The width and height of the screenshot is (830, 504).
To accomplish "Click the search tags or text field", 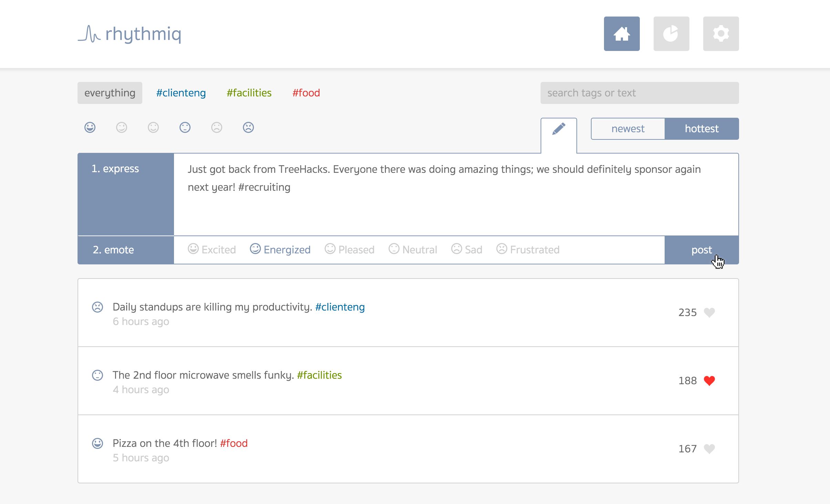I will [x=639, y=93].
